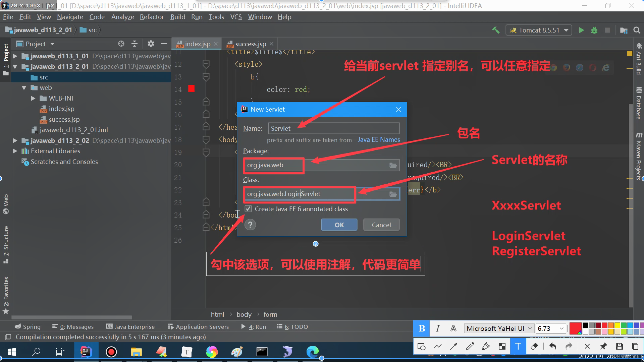Open Project Structure from the toolbar icon
Screen dimensions: 644x362
(x=624, y=31)
